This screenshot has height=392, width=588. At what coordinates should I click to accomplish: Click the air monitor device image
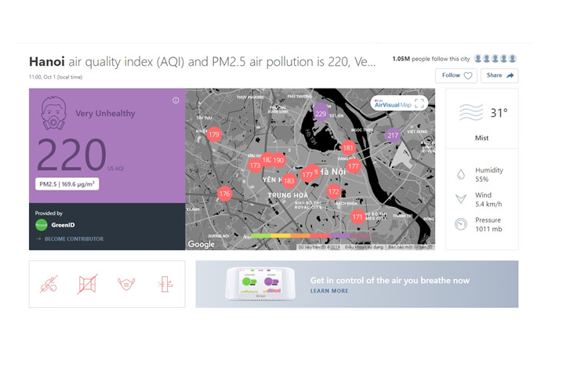(x=263, y=285)
